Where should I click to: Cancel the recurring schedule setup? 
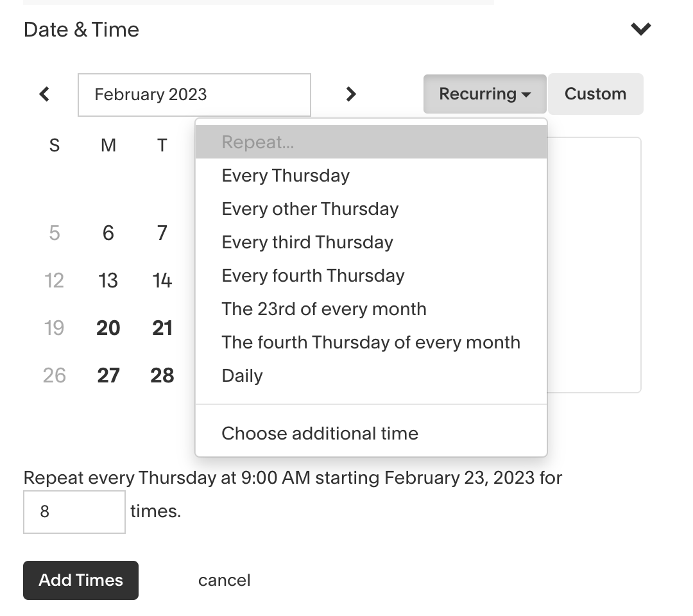click(x=224, y=580)
